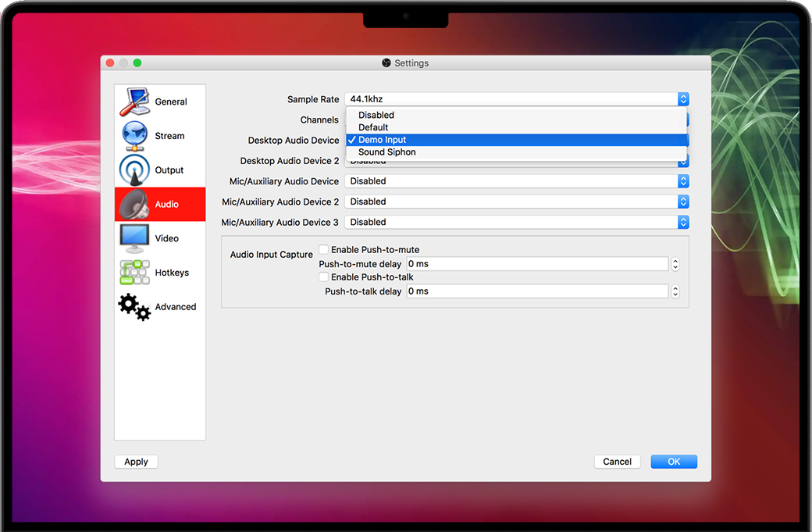
Task: Pick Default in the device list
Action: (373, 127)
